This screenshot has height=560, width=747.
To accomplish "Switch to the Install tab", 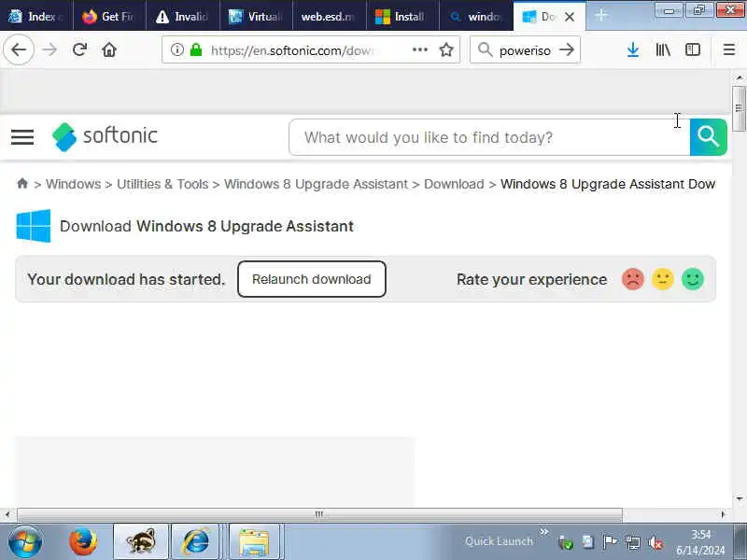I will pyautogui.click(x=402, y=16).
